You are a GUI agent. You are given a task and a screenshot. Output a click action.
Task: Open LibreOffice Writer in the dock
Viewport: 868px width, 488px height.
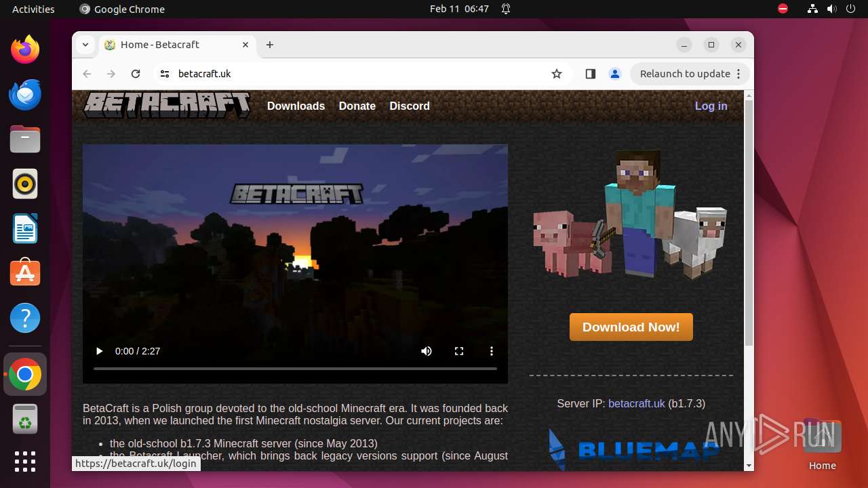click(x=25, y=228)
